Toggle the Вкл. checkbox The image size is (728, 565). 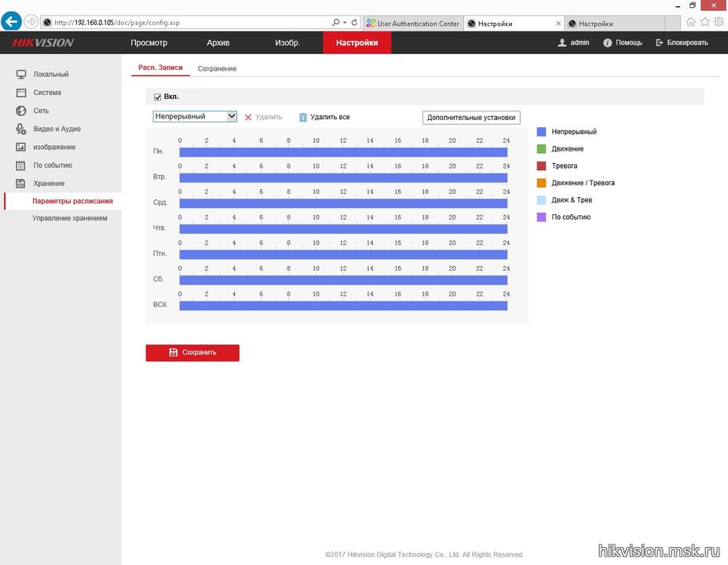[x=157, y=97]
